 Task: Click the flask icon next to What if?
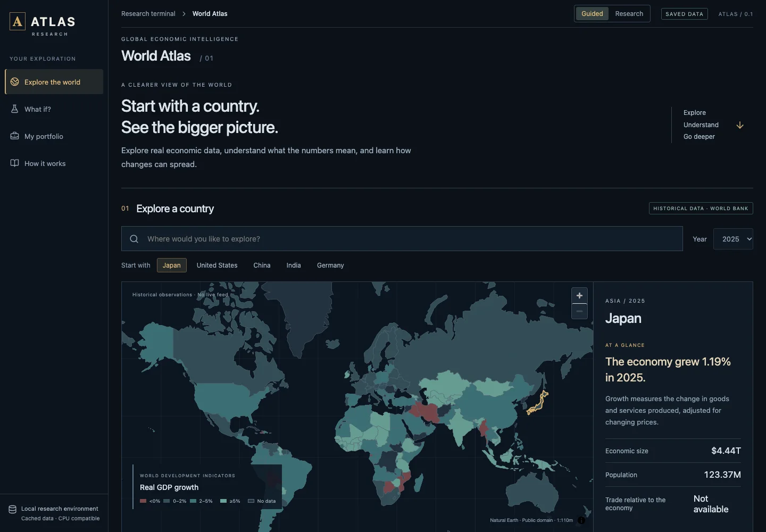[15, 109]
